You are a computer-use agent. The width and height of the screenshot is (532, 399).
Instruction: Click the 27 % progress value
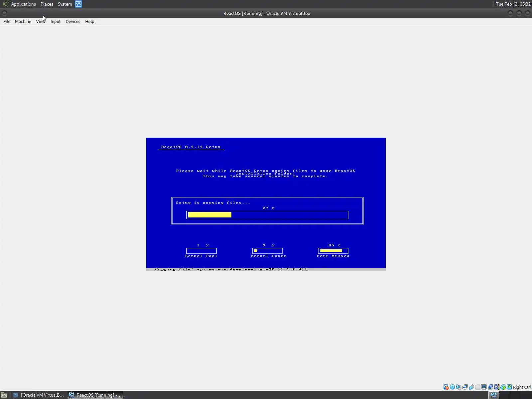[269, 208]
